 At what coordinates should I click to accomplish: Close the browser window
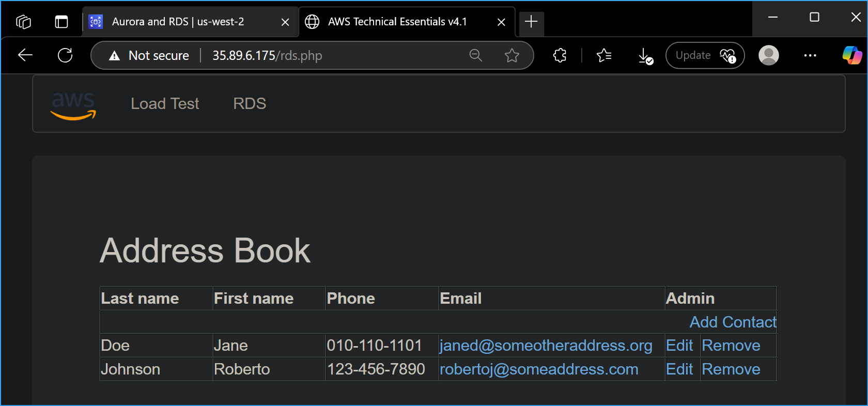point(856,17)
